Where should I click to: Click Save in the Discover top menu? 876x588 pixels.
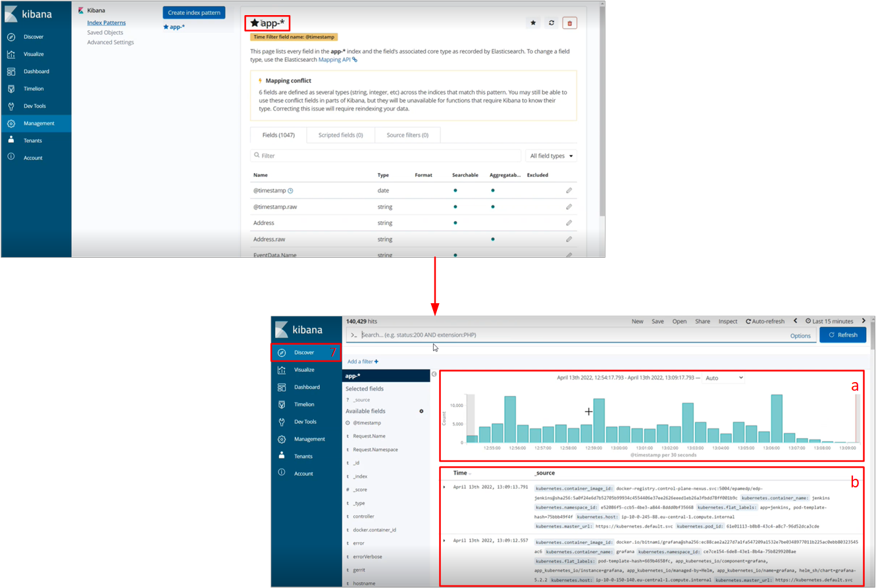[657, 321]
